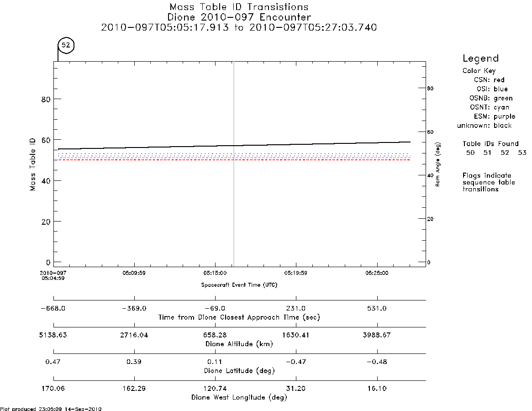This screenshot has height=411, width=532.
Task: Click the 'OSI: blue' legend entry
Action: coord(492,89)
